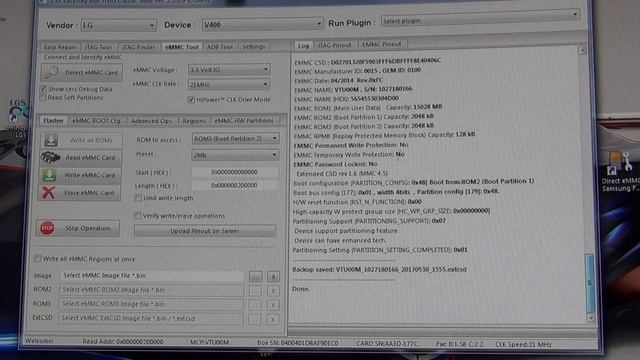Click the green Write eMMC Card arrow icon
The width and height of the screenshot is (640, 360).
pyautogui.click(x=49, y=175)
